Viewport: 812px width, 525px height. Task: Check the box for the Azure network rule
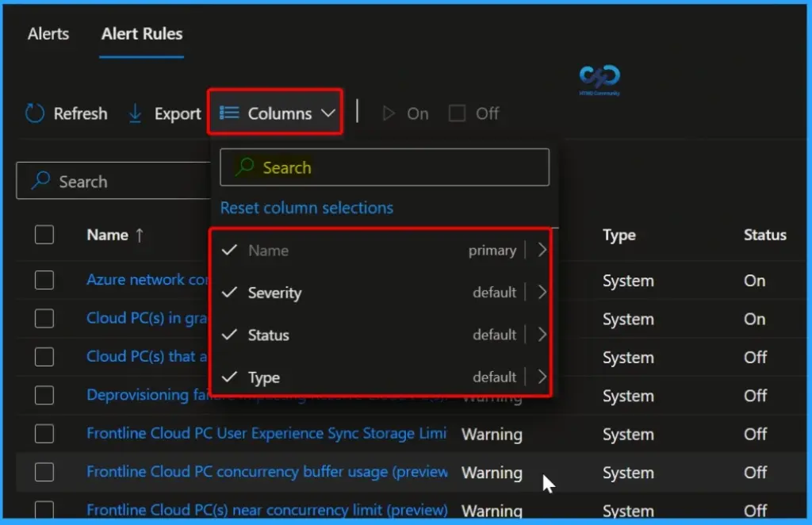pyautogui.click(x=44, y=280)
